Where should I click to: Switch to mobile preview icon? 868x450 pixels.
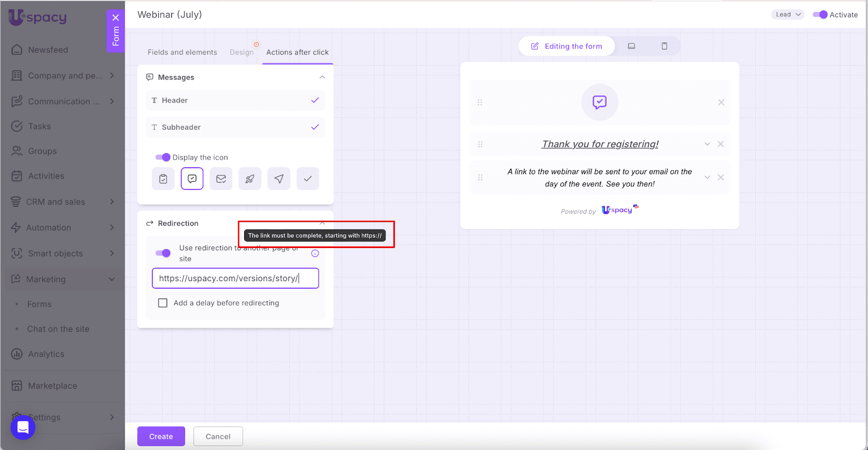click(664, 46)
